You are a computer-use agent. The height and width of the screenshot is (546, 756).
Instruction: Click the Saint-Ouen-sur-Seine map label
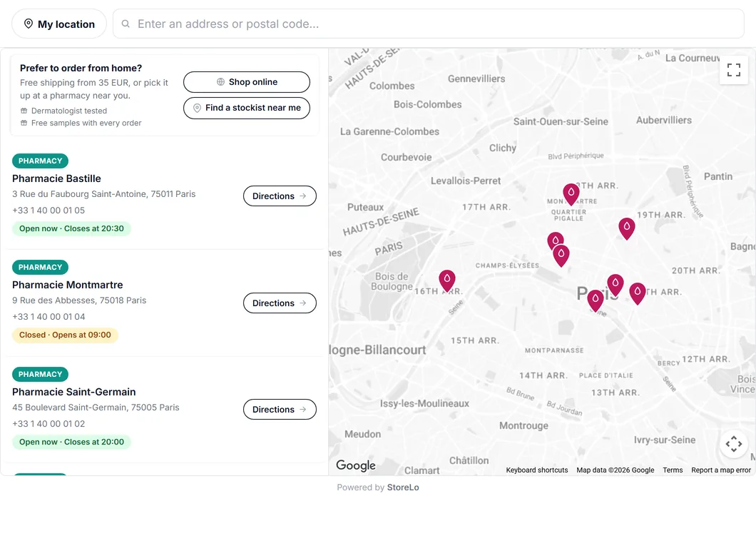pos(561,121)
